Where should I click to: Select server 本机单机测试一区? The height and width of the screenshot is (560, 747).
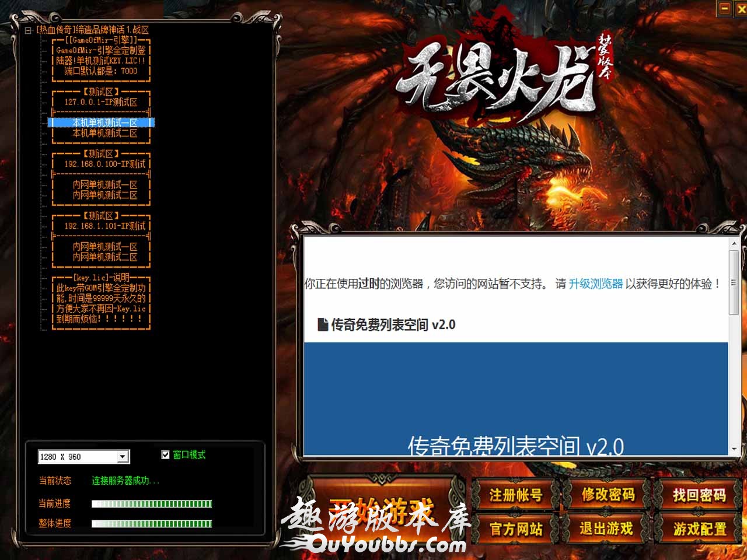pyautogui.click(x=101, y=123)
